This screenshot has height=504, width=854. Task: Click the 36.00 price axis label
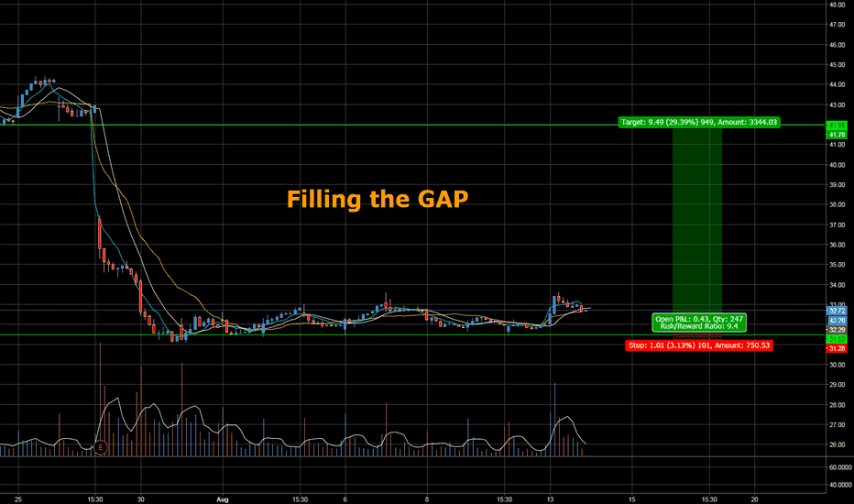[838, 246]
